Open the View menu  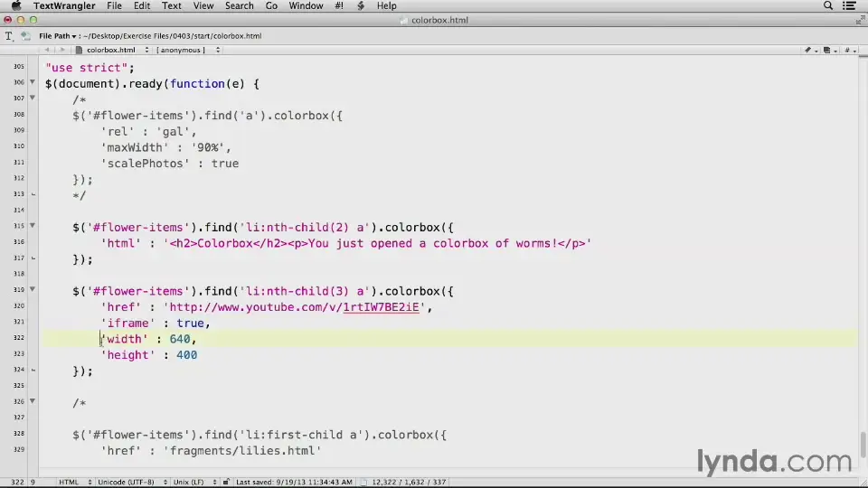click(203, 5)
